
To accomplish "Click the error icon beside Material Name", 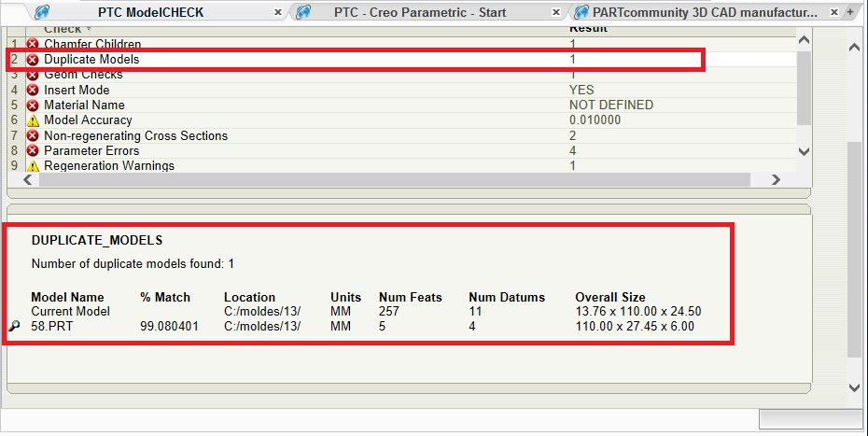I will [33, 105].
